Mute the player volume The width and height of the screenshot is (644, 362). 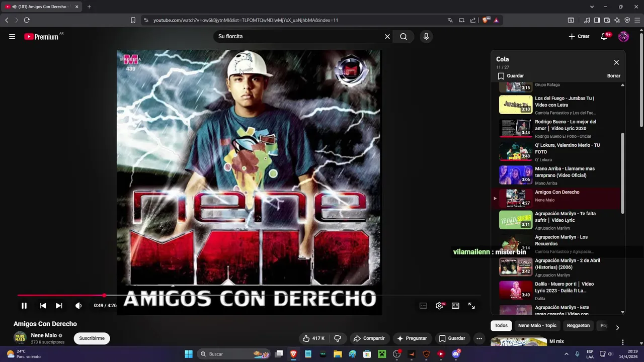78,306
